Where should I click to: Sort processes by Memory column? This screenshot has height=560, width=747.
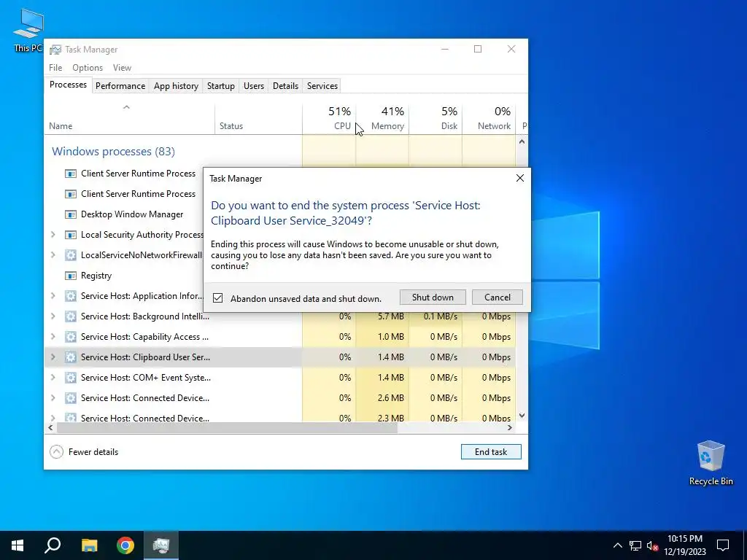[382, 118]
